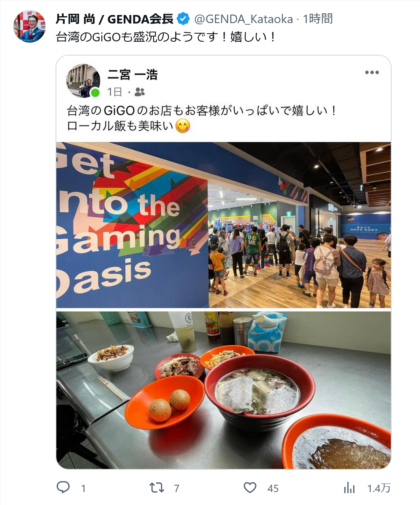
Task: Open 片岡 尚 profile avatar
Action: [30, 26]
